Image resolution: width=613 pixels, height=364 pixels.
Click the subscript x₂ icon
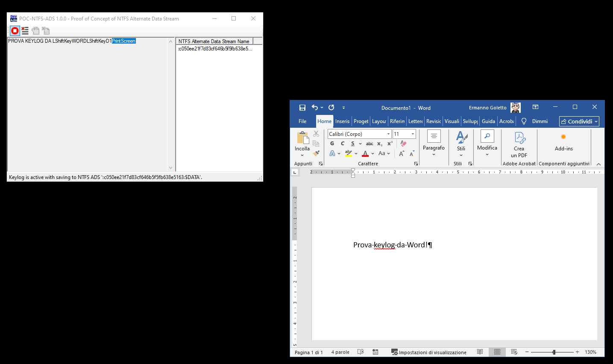380,144
